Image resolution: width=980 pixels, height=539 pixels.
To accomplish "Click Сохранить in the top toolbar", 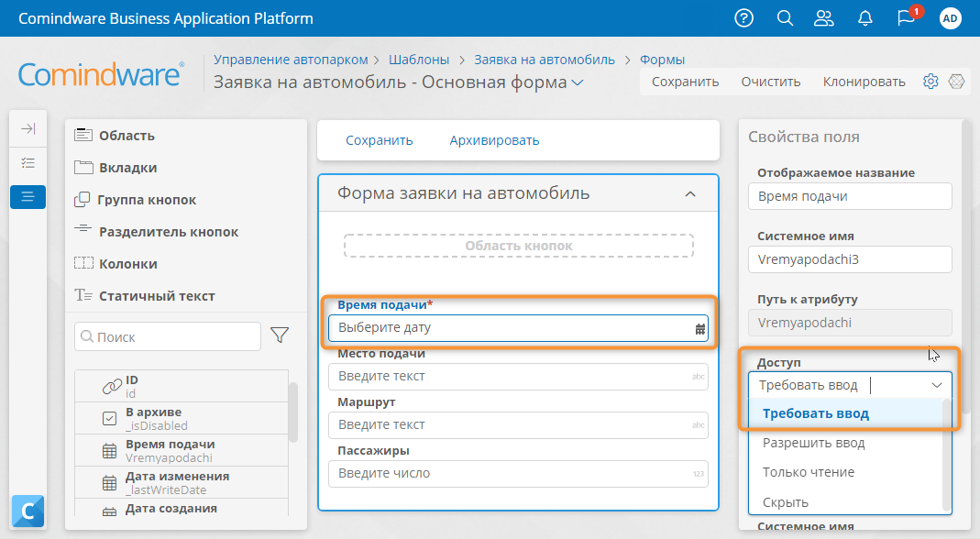I will coord(685,82).
